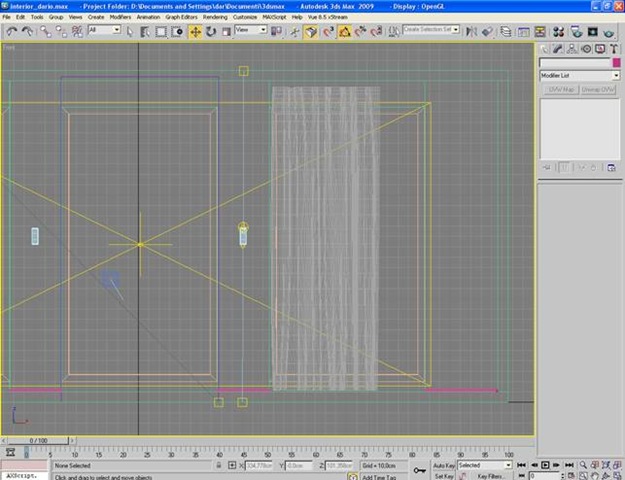Open Select by Name dialog icon
This screenshot has height=480, width=625.
[x=145, y=31]
